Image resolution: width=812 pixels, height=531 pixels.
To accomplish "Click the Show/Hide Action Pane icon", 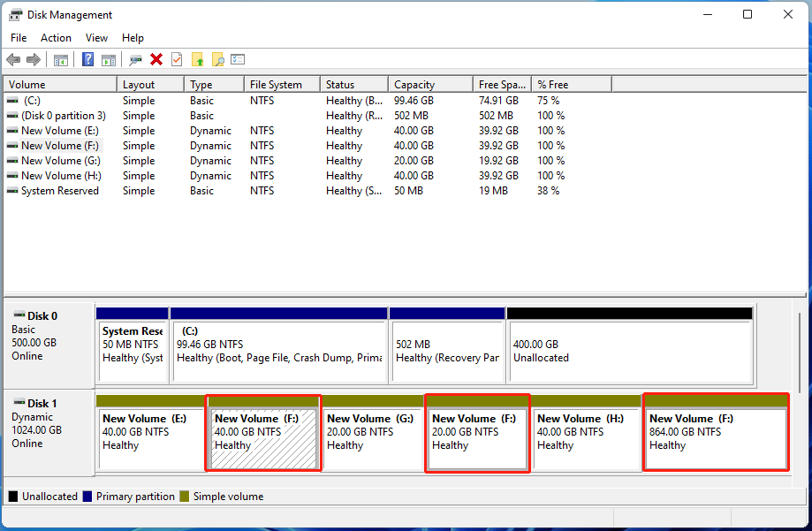I will tap(109, 59).
